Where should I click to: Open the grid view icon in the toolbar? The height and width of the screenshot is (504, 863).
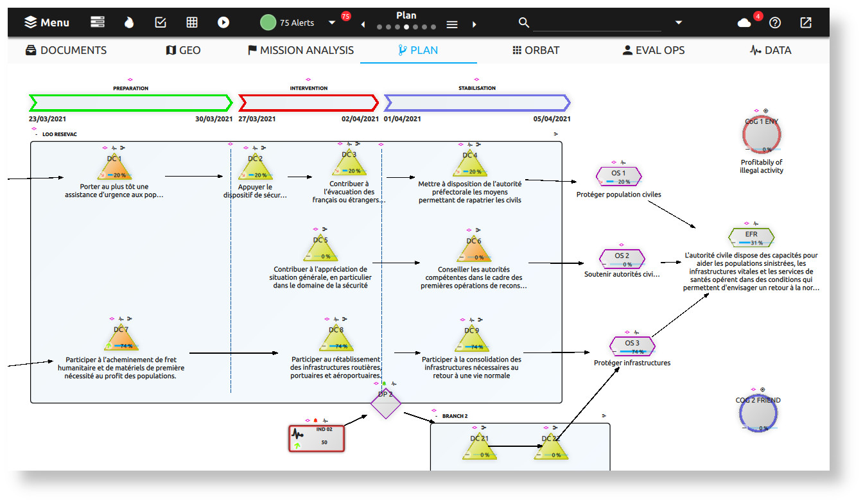click(x=191, y=22)
